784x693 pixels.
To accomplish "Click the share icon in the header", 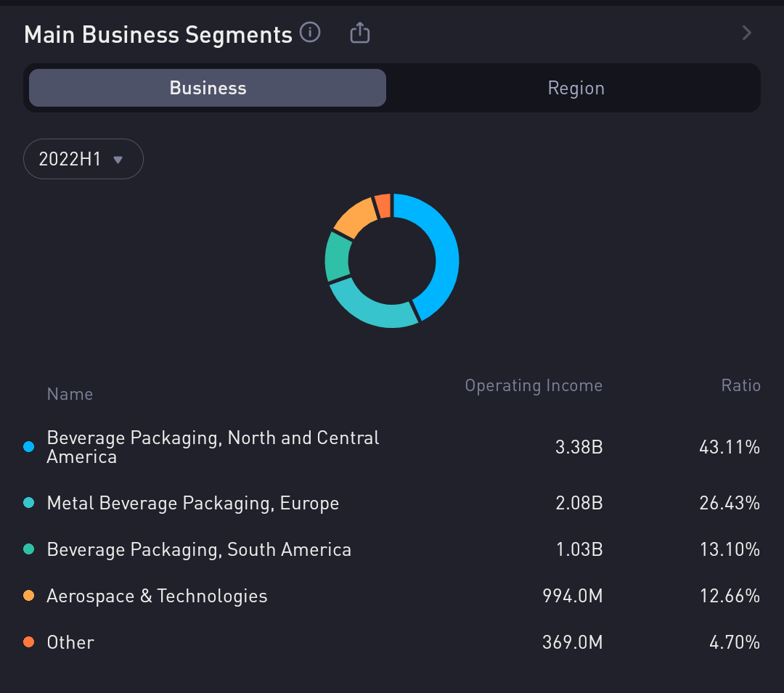I will coord(360,33).
